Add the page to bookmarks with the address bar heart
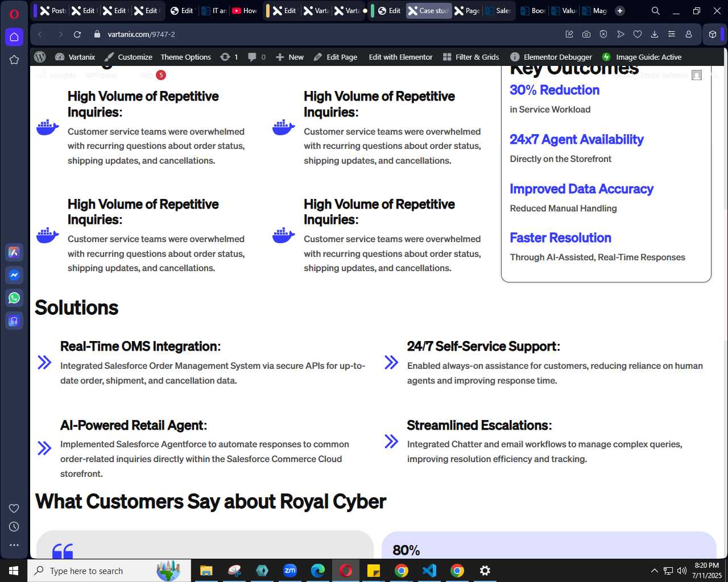The image size is (728, 582). [x=638, y=35]
